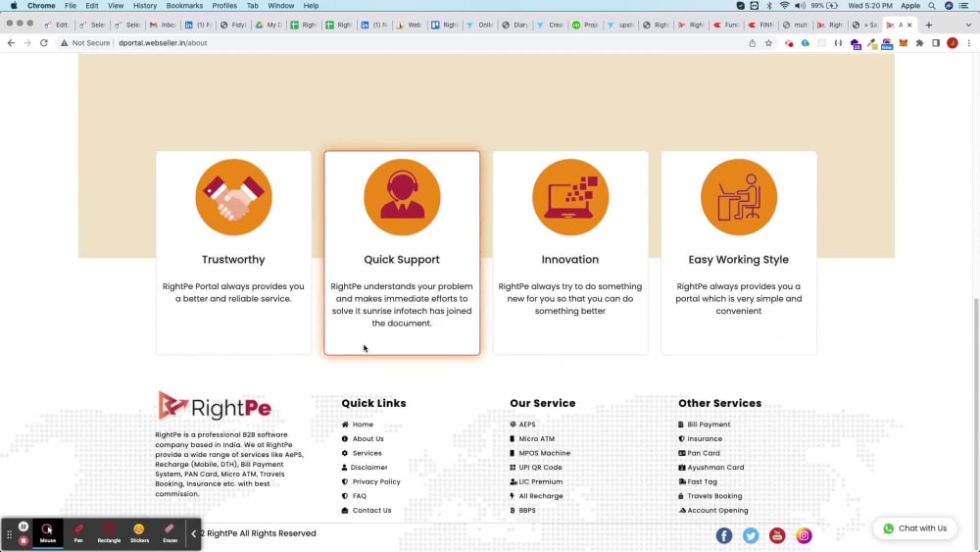Open All Recharge service link
Screen dimensions: 980x552
(x=541, y=496)
